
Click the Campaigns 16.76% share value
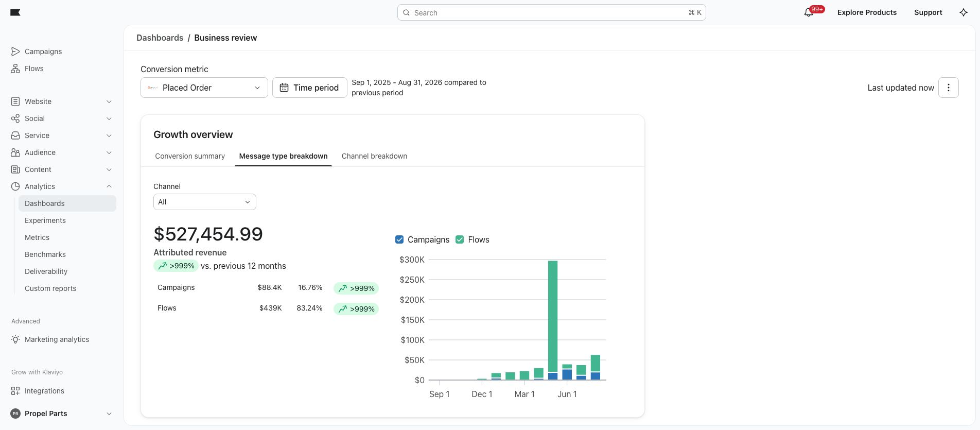pos(310,287)
